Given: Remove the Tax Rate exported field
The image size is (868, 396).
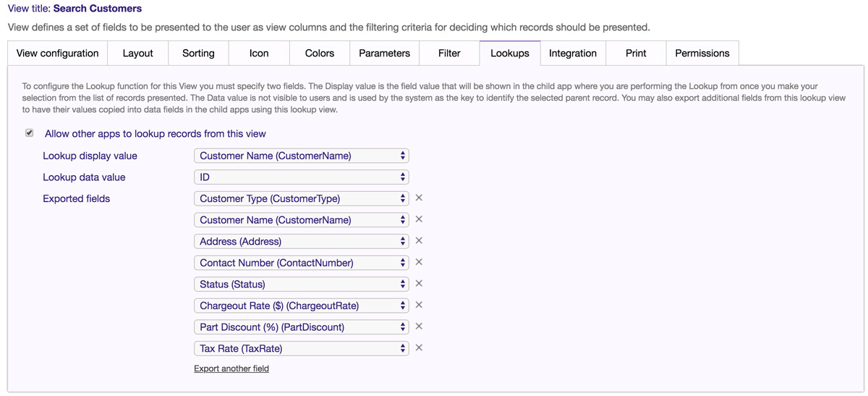Looking at the screenshot, I should click(419, 348).
